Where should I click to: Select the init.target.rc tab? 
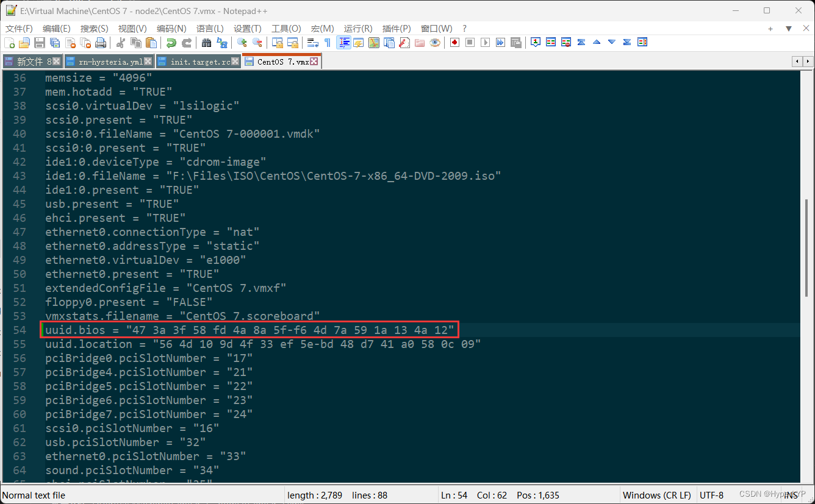point(194,61)
